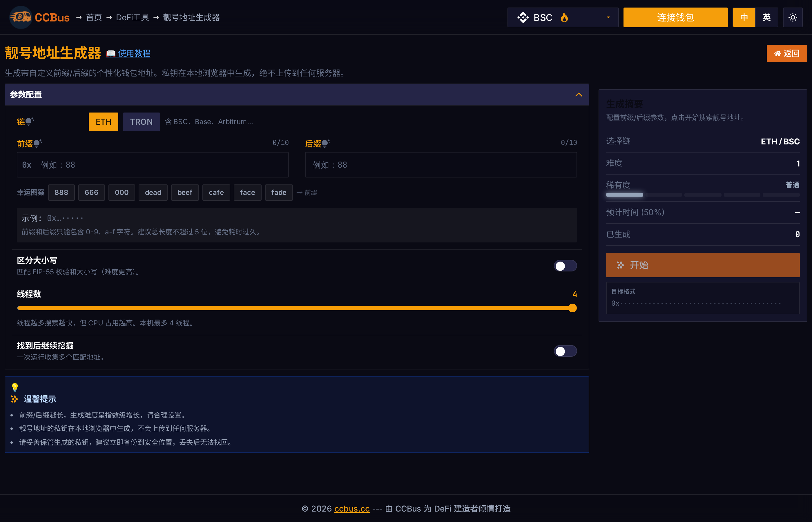Click the CCBus brand name text
Viewport: 812px width, 522px height.
(52, 17)
